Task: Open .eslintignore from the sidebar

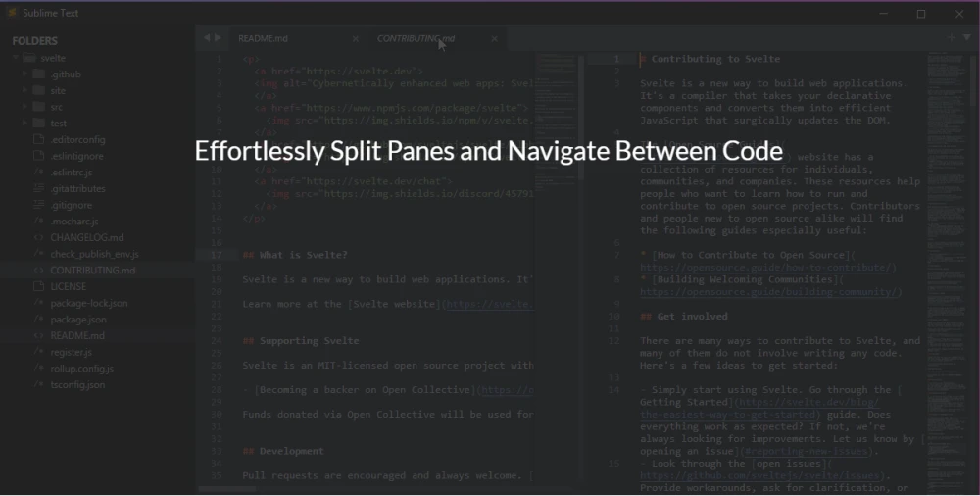Action: pyautogui.click(x=76, y=156)
